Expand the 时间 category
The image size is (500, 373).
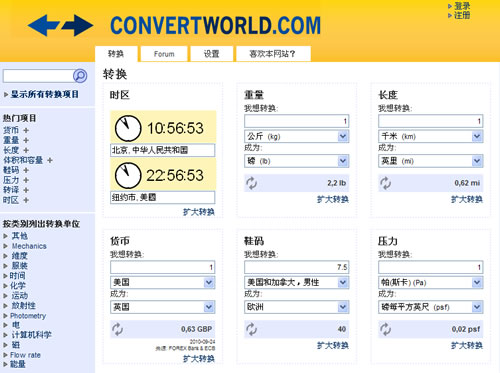17,276
